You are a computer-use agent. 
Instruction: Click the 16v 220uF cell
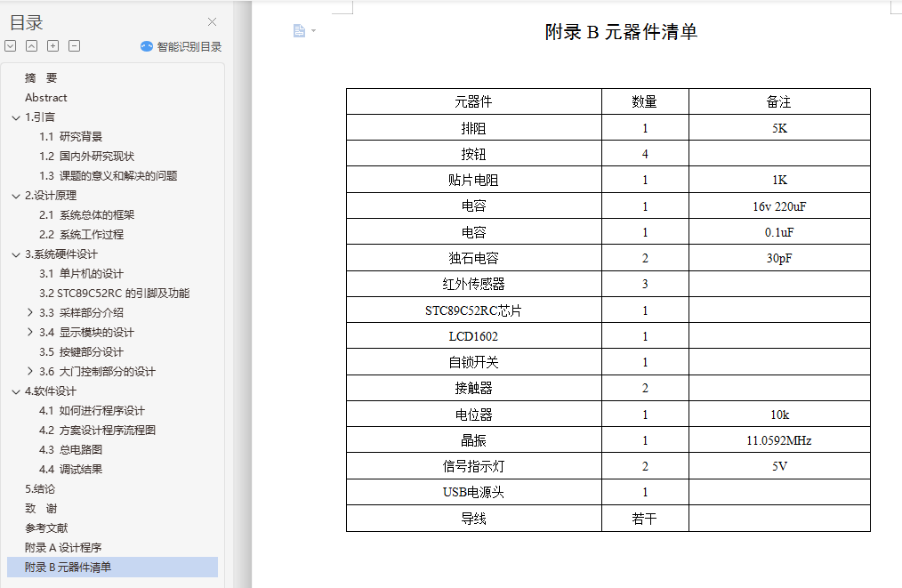click(779, 206)
